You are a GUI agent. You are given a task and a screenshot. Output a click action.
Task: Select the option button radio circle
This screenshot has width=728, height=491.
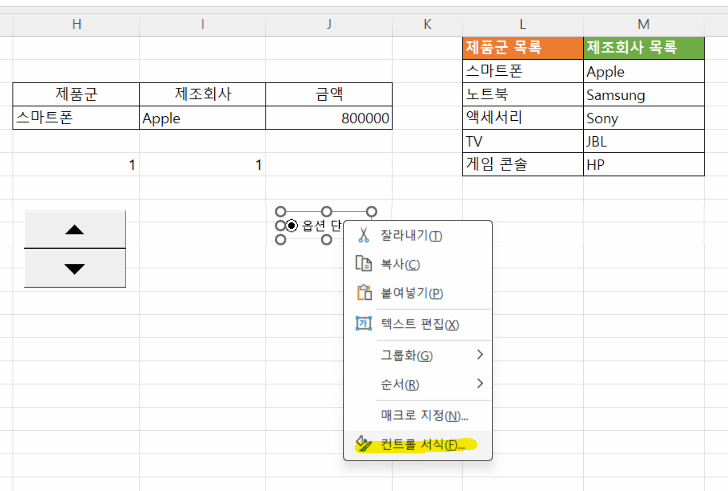tap(291, 226)
